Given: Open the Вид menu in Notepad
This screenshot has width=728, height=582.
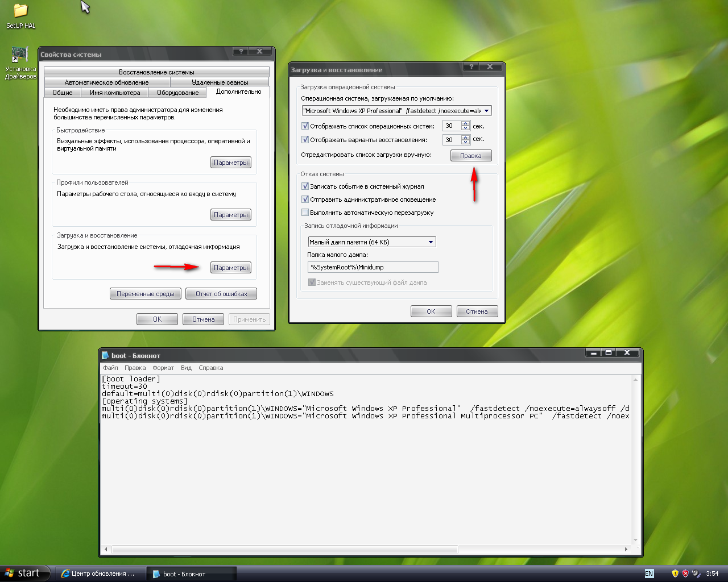Looking at the screenshot, I should click(186, 368).
